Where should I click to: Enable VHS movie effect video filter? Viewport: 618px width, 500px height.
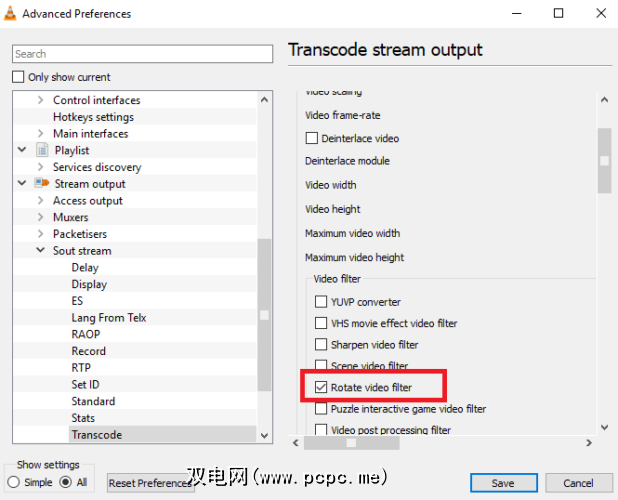click(x=321, y=323)
